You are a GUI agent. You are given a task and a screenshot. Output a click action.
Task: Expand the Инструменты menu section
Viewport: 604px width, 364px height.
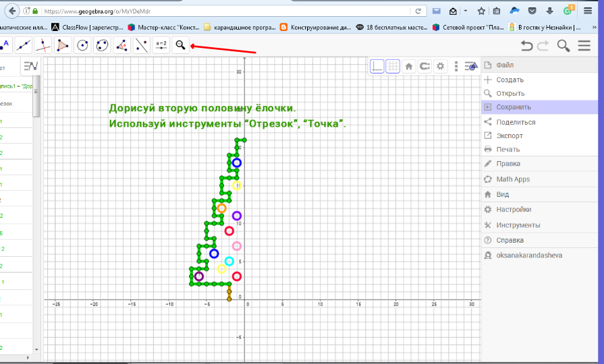click(x=518, y=225)
